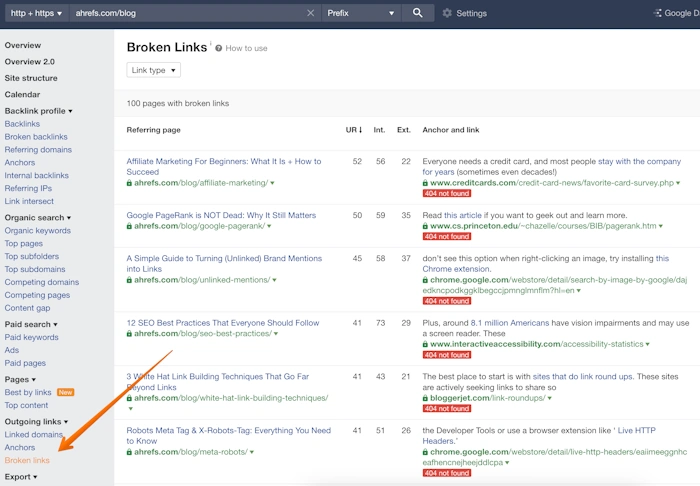
Task: Open Competing pages report
Action: 37,295
